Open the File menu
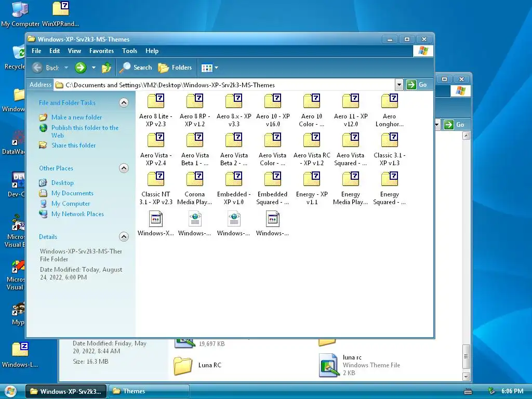The image size is (532, 399). (x=36, y=51)
